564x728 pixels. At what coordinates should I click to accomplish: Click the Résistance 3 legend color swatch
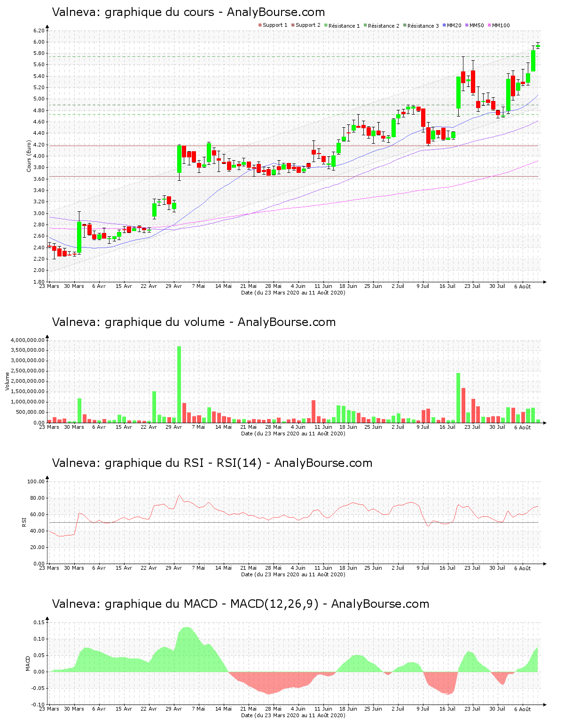[x=405, y=25]
